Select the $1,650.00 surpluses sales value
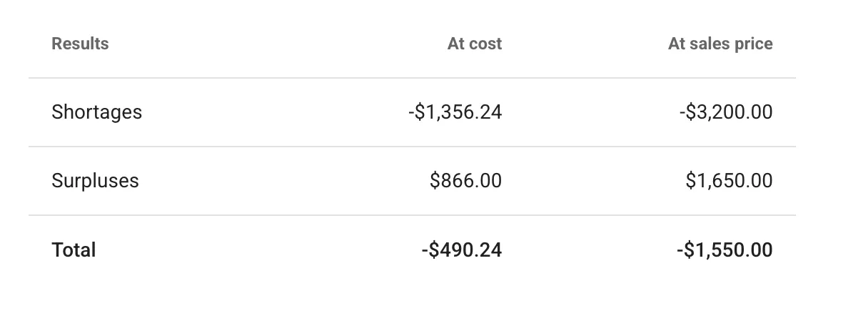The width and height of the screenshot is (868, 316). 729,181
